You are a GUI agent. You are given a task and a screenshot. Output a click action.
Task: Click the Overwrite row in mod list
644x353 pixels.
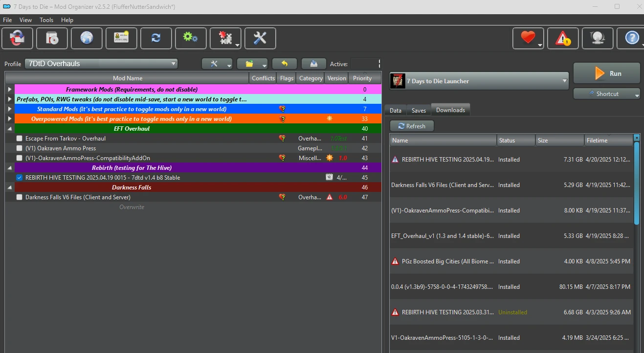point(193,207)
